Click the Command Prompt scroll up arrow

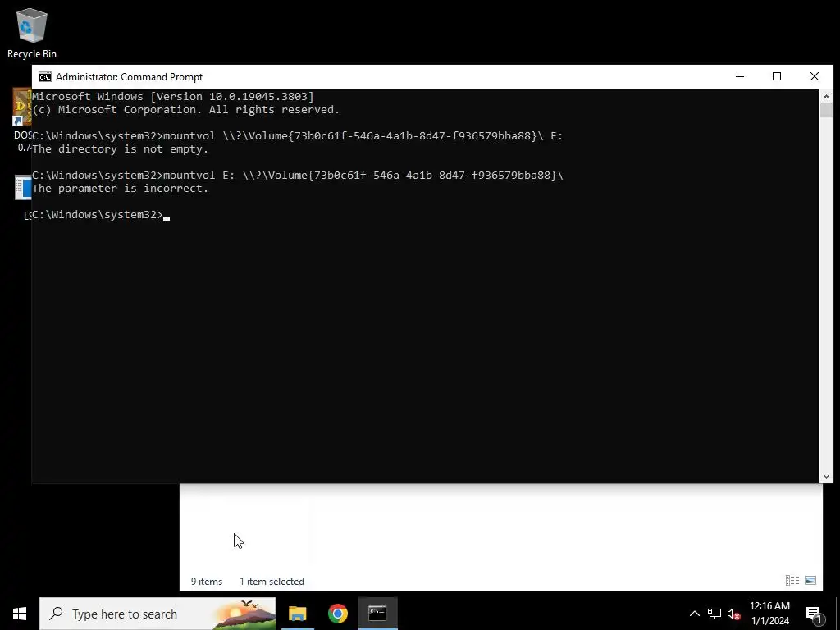[826, 97]
